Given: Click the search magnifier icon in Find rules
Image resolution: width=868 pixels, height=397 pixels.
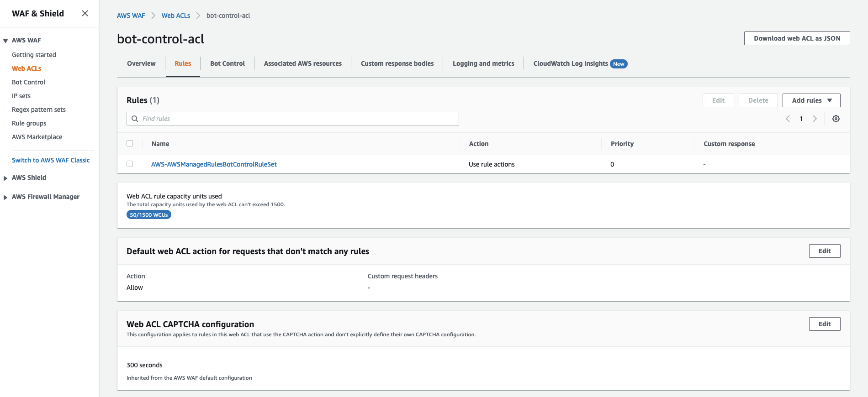Looking at the screenshot, I should click(x=135, y=119).
